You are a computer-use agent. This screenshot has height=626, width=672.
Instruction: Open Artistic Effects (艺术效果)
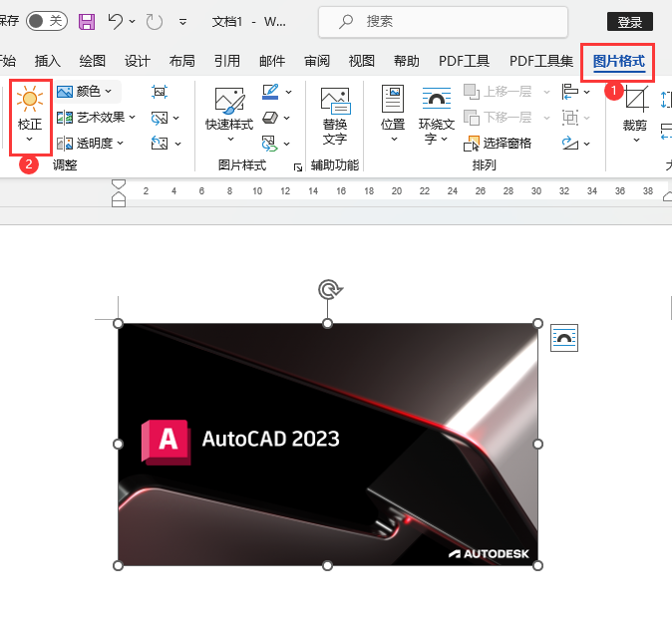click(x=96, y=117)
